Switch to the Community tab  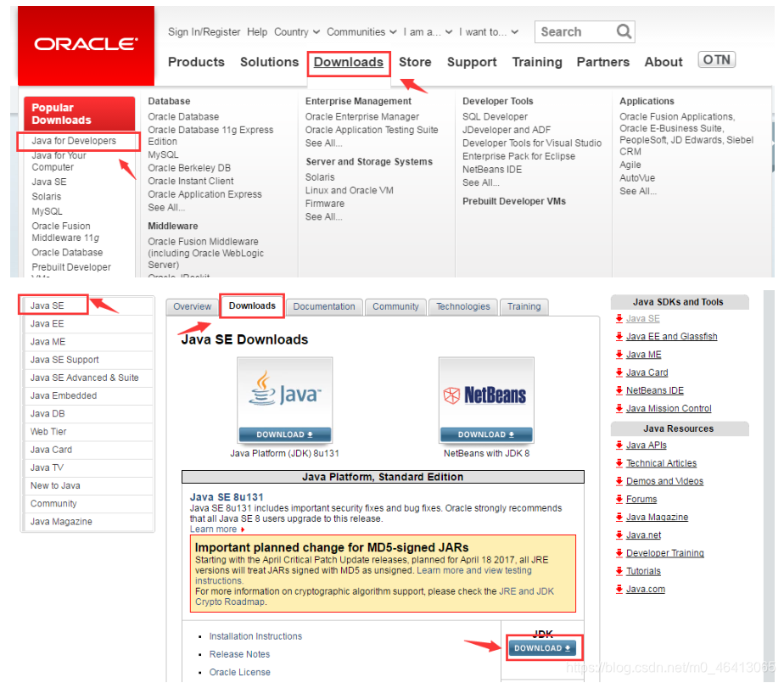point(395,306)
